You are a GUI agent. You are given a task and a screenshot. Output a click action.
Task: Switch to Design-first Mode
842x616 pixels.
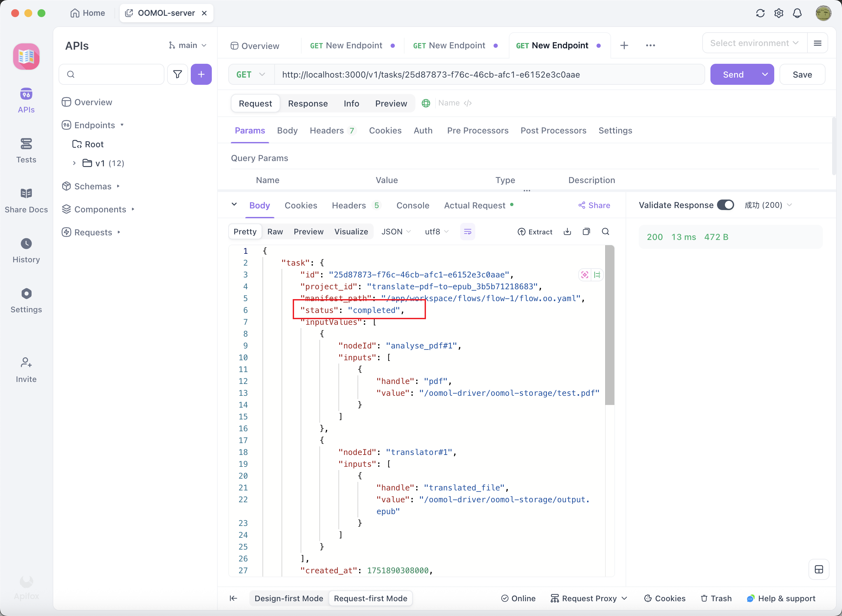[288, 598]
